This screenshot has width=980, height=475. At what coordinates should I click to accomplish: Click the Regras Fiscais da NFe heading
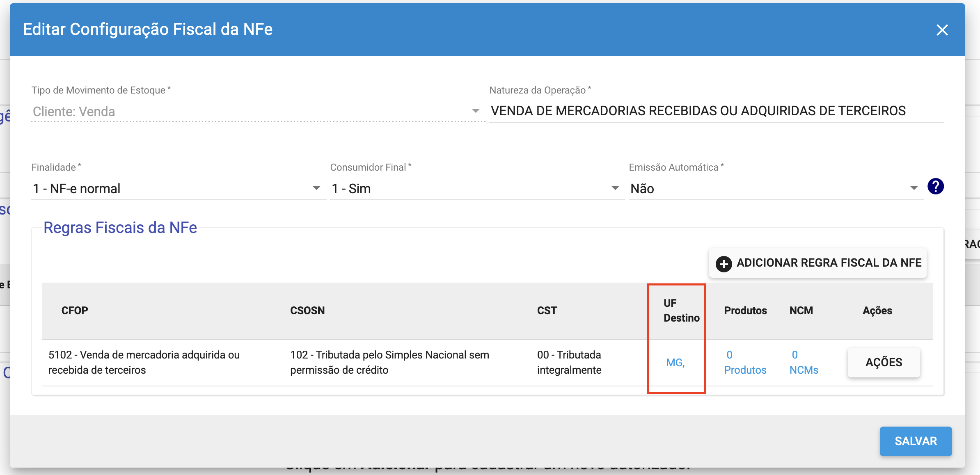[120, 228]
